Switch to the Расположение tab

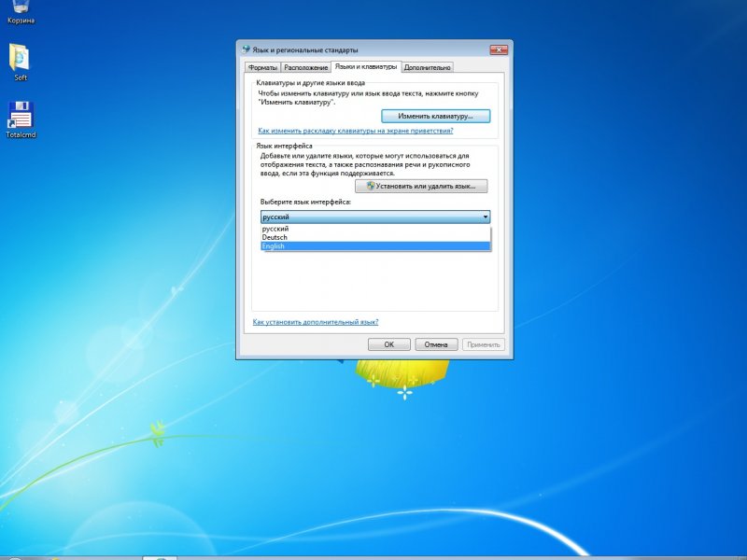point(306,67)
